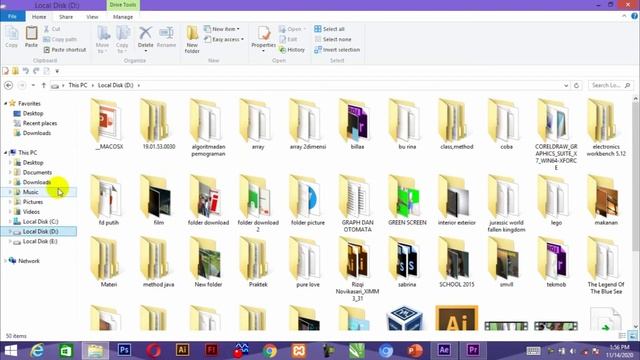640x360 pixels.
Task: Click the Edit command in Open group
Action: point(288,39)
